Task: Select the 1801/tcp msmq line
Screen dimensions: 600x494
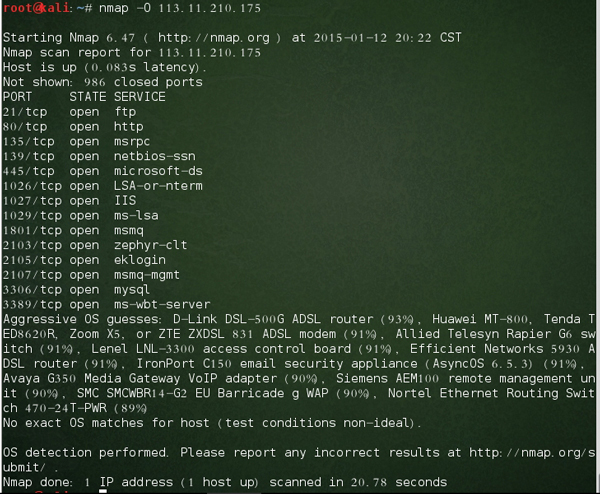Action: coord(73,230)
